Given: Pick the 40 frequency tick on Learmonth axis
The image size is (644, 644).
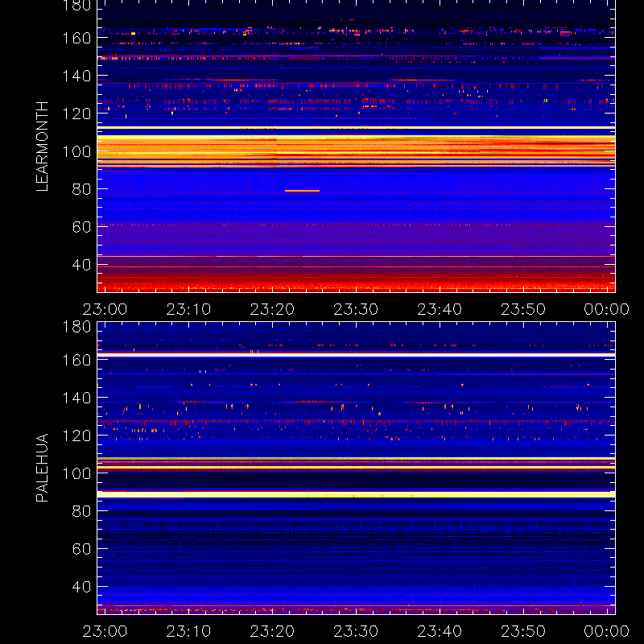Looking at the screenshot, I should [x=81, y=265].
